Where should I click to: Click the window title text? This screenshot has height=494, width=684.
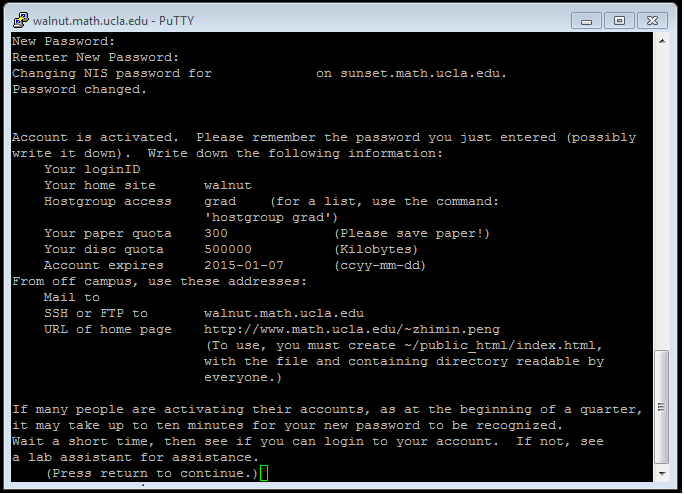coord(113,21)
